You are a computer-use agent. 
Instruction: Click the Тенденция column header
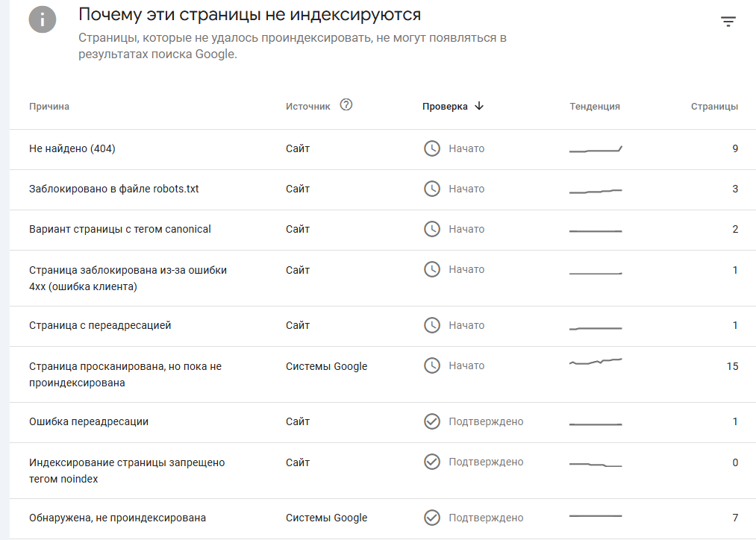click(595, 107)
